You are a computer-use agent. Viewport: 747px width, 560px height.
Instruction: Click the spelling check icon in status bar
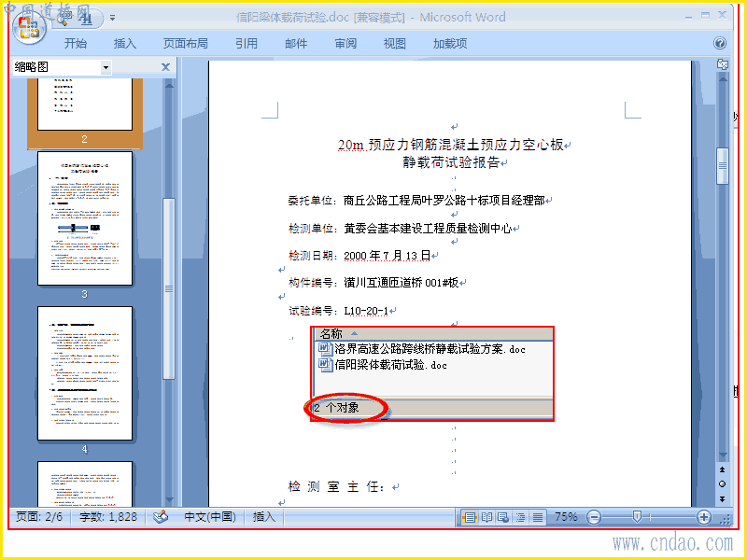(161, 517)
